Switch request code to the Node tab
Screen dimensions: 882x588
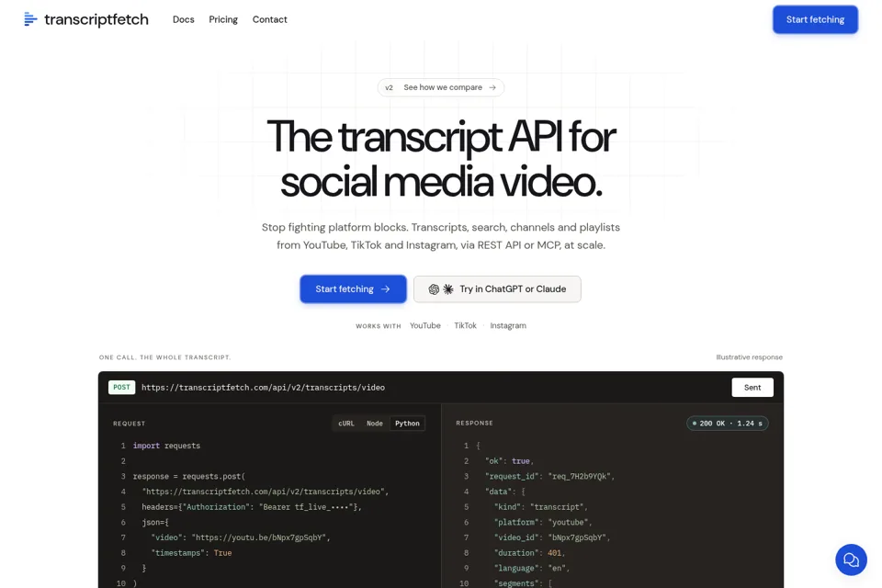tap(375, 424)
